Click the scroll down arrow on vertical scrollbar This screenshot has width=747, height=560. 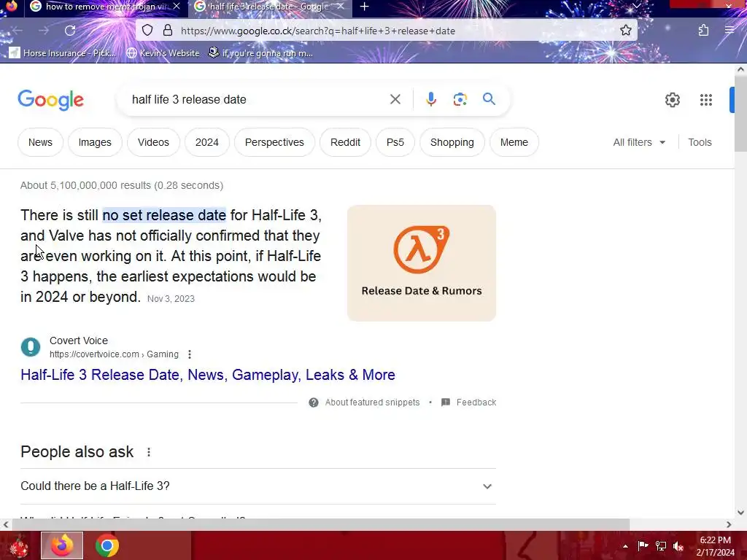(740, 513)
